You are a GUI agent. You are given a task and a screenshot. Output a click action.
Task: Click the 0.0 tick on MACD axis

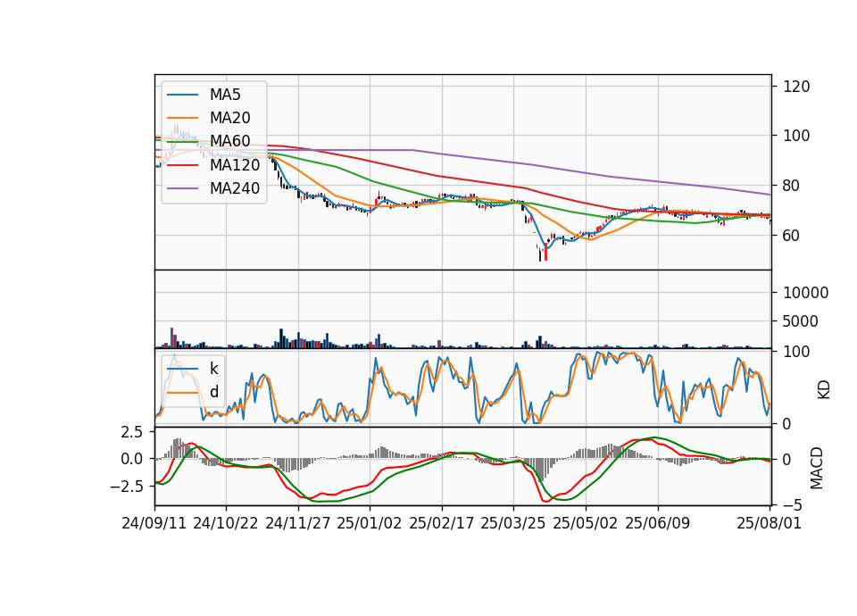(x=132, y=459)
